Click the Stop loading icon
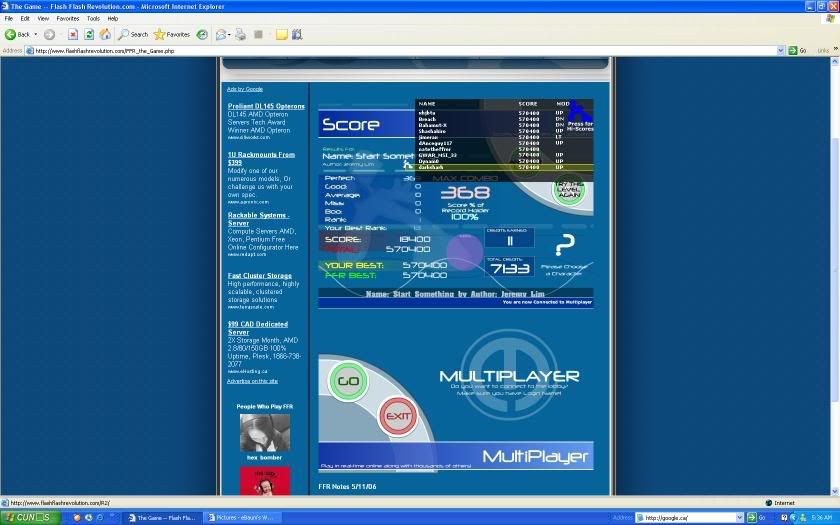The height and width of the screenshot is (525, 840). (73, 34)
